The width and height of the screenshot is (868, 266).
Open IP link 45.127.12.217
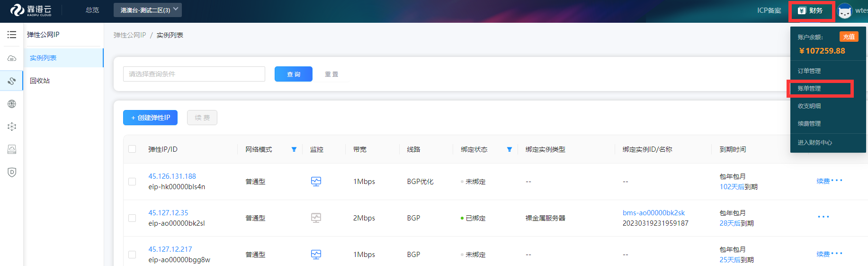click(170, 249)
